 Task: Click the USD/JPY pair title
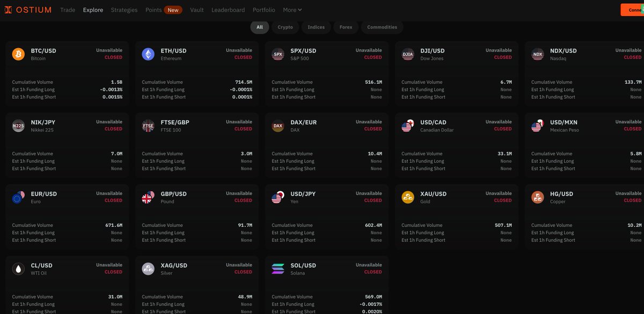pos(303,194)
